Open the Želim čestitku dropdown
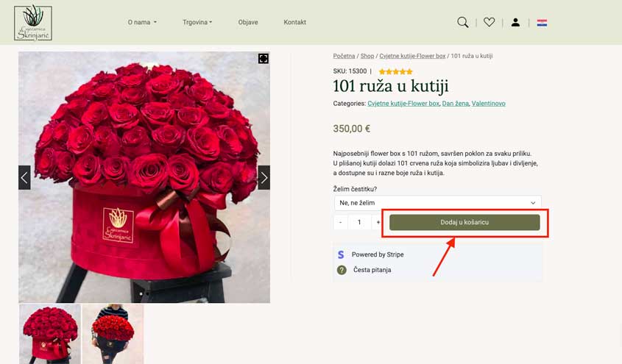This screenshot has width=622, height=364. (x=437, y=202)
